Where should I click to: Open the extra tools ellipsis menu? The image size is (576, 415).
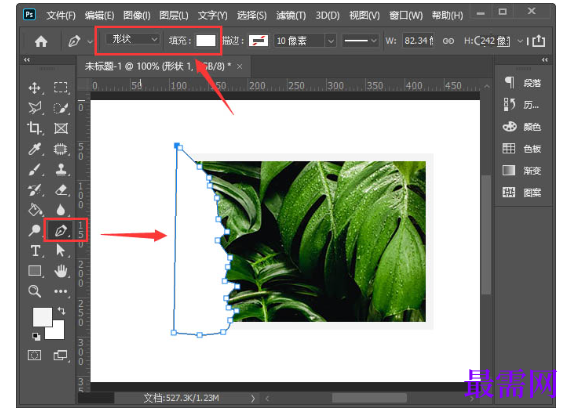pyautogui.click(x=61, y=291)
